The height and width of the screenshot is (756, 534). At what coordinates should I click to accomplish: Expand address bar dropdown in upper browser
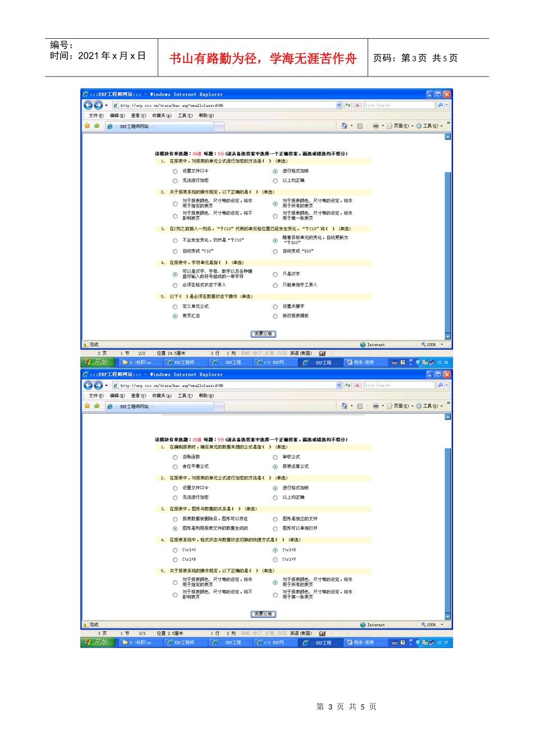(339, 105)
